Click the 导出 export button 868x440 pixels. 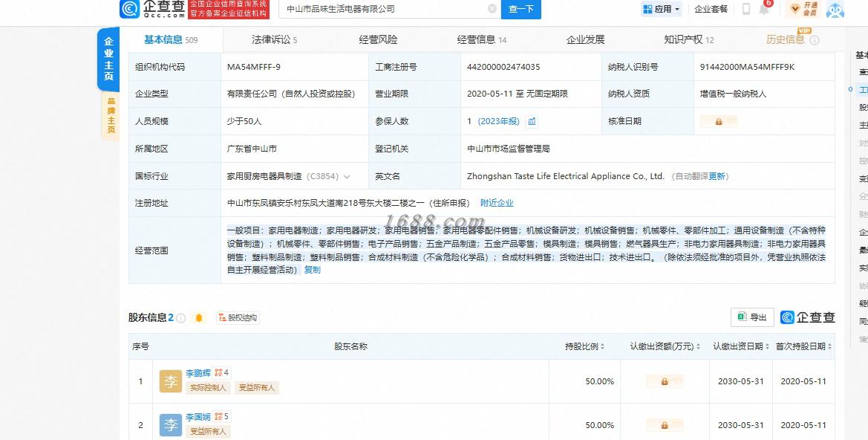pos(752,317)
